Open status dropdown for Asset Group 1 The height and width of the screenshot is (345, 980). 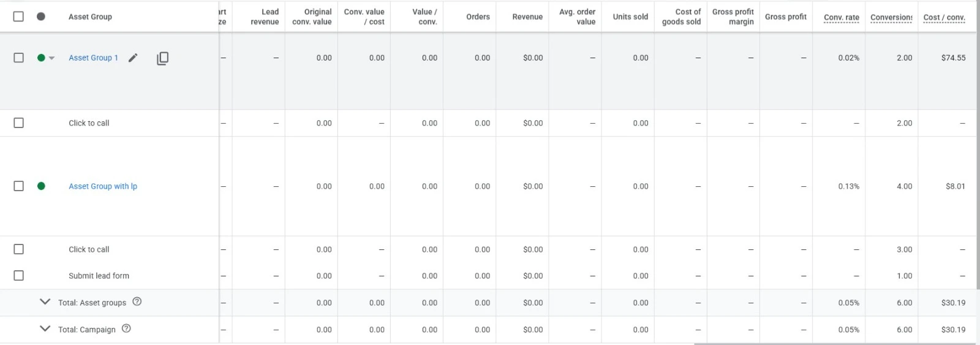51,58
